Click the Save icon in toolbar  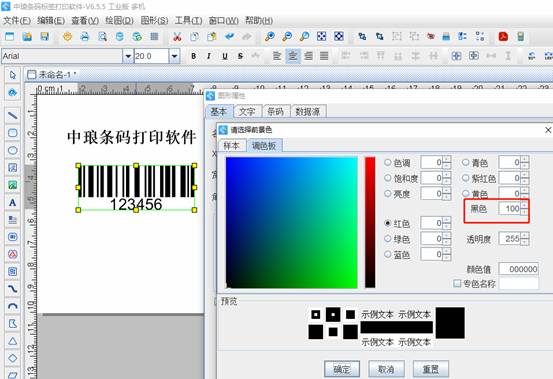tap(44, 36)
